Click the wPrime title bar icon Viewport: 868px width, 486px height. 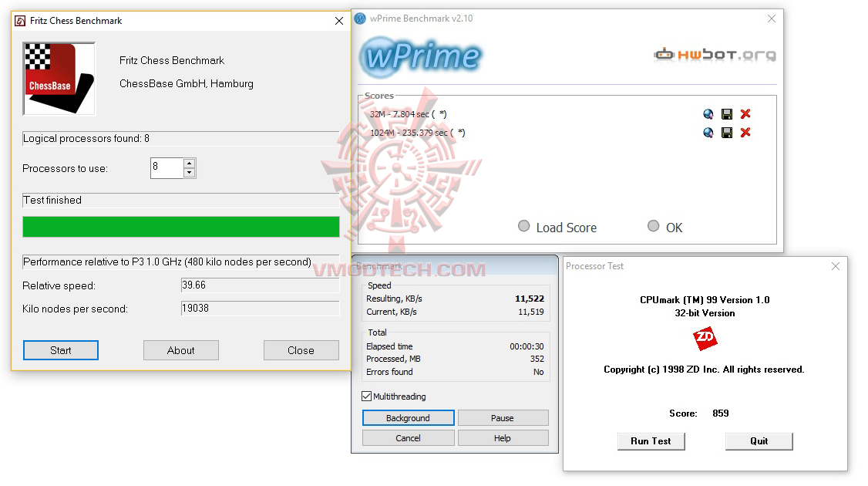pos(360,19)
